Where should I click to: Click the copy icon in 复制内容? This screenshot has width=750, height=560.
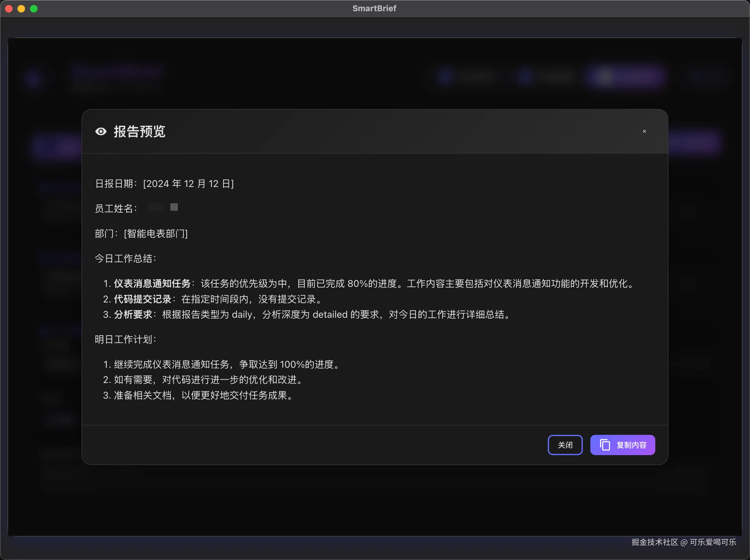point(605,445)
